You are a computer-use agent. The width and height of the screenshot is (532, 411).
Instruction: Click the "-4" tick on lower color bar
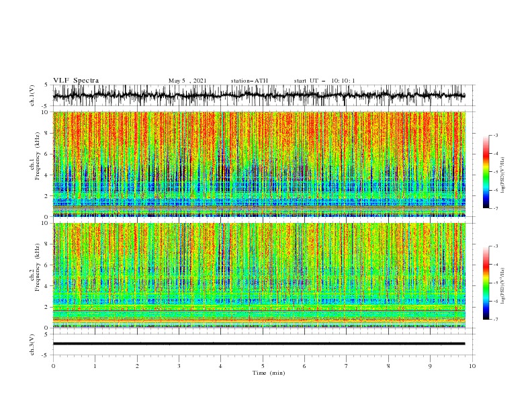pyautogui.click(x=495, y=265)
